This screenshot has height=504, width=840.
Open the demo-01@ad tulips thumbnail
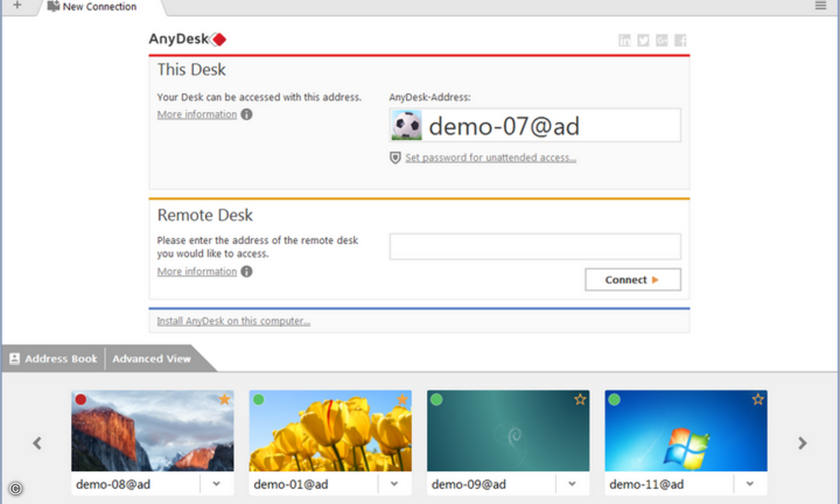(330, 430)
